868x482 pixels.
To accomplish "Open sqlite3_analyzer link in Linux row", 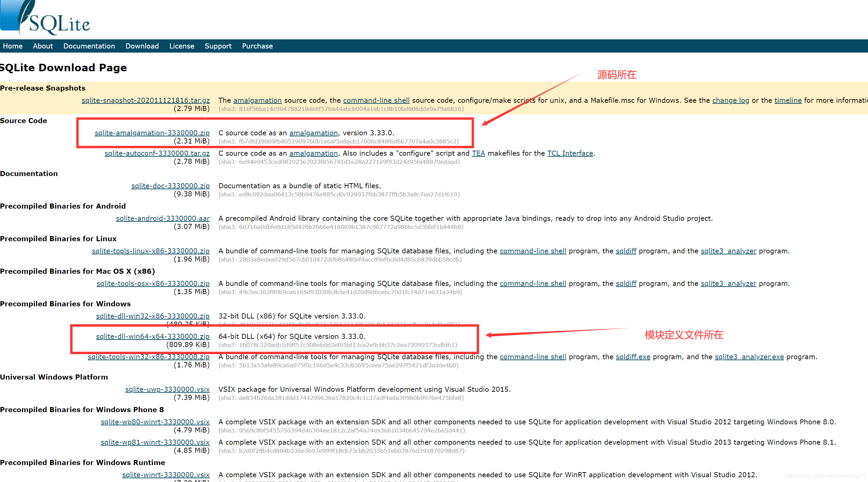I will 729,251.
